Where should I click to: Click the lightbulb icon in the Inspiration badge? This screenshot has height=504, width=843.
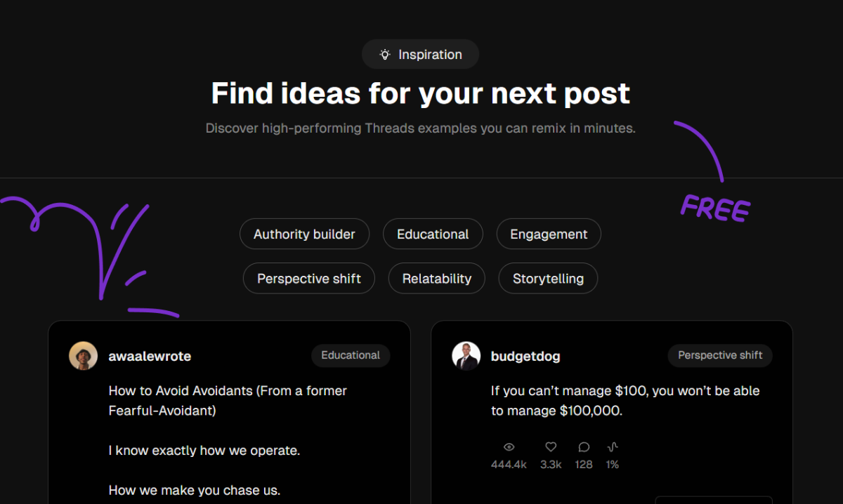(x=384, y=54)
